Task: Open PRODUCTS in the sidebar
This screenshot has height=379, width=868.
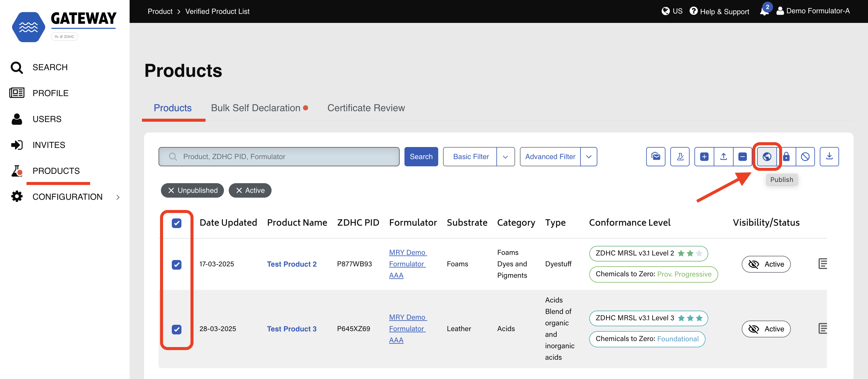Action: 56,171
